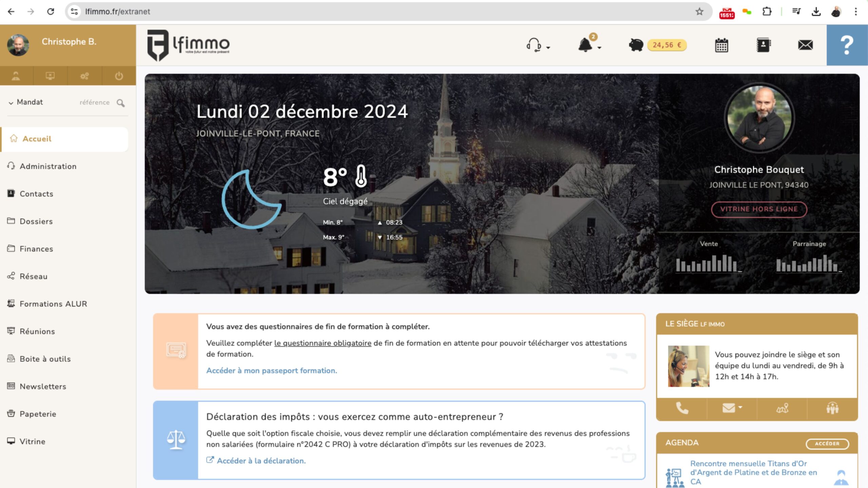Click Accéder à mon passeport formation link
Viewport: 868px width, 488px height.
(272, 371)
